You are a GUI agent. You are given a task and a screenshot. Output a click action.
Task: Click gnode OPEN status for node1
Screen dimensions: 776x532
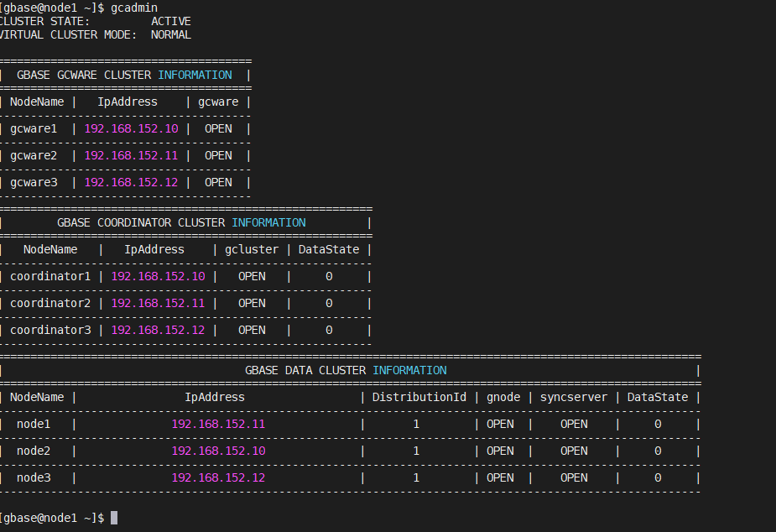500,424
